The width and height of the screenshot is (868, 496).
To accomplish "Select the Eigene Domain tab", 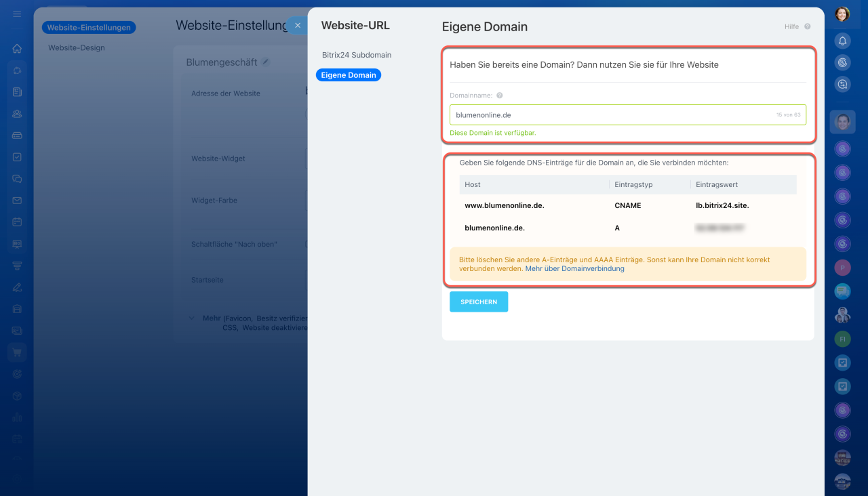I will [349, 75].
